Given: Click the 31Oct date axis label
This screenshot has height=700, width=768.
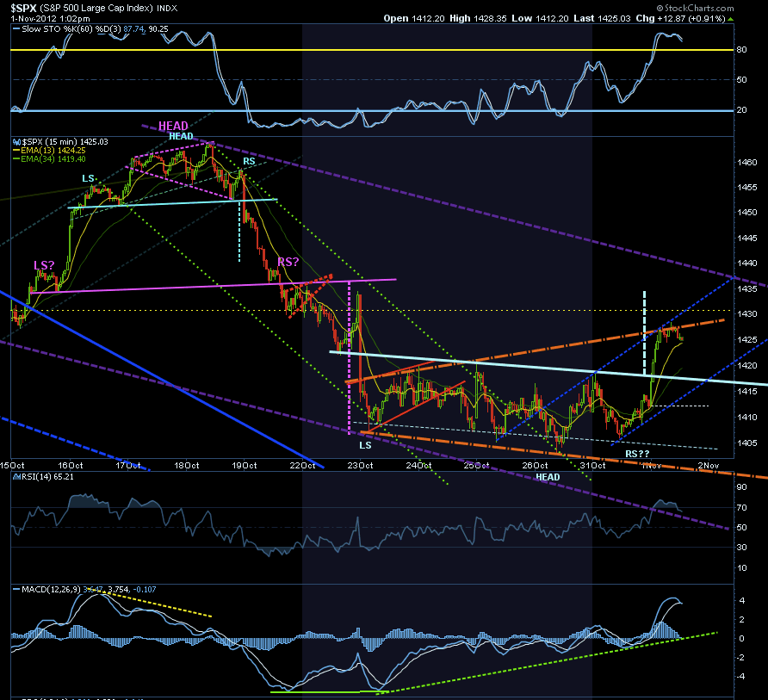Looking at the screenshot, I should click(592, 465).
